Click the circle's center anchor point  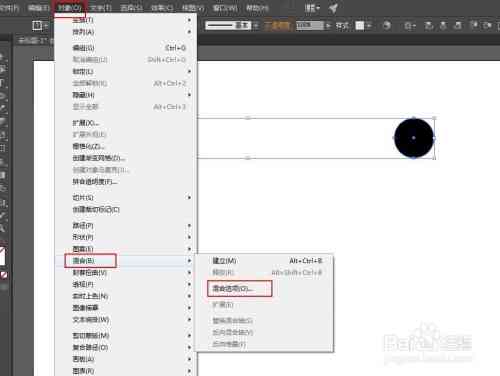[414, 137]
